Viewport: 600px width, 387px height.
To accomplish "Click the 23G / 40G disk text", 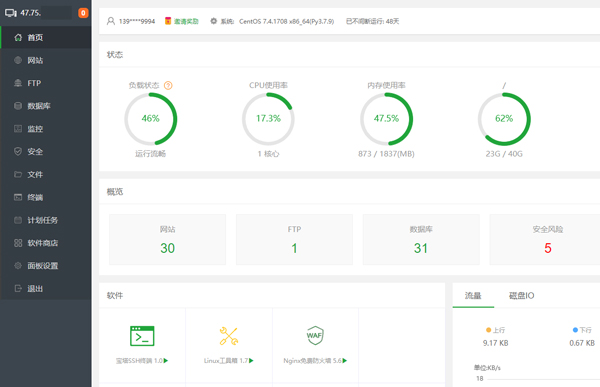I will pyautogui.click(x=504, y=154).
